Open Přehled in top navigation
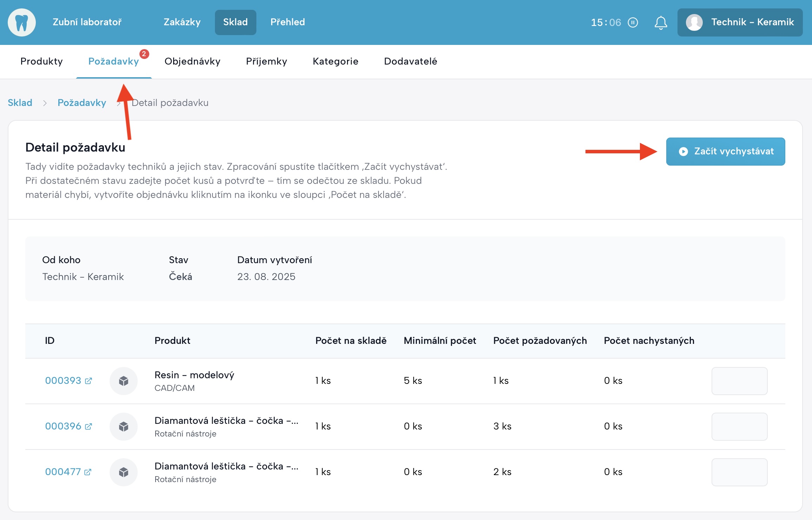Viewport: 812px width, 520px height. tap(287, 22)
